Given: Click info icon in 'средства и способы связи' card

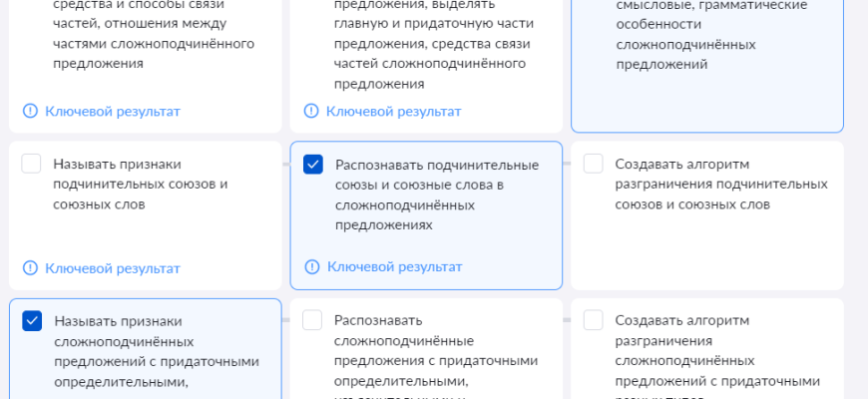Looking at the screenshot, I should pyautogui.click(x=30, y=111).
